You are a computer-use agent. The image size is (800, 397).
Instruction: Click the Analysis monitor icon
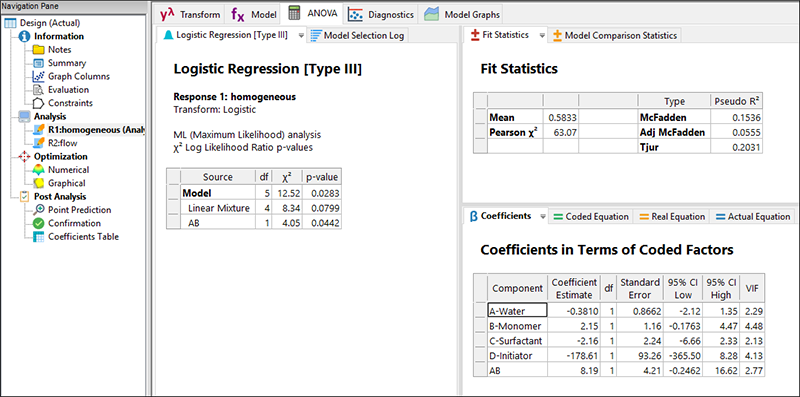(x=24, y=116)
